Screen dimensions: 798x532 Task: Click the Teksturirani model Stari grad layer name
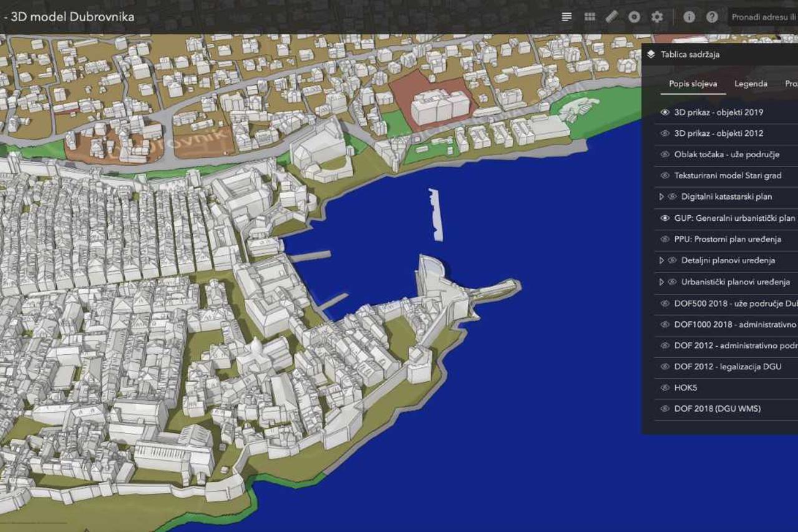coord(727,176)
